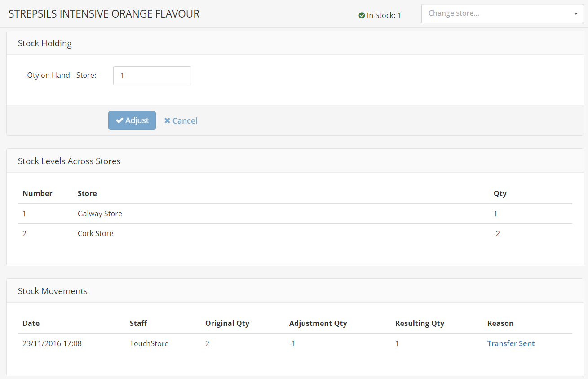Click the original quantity value 2
588x379 pixels.
point(207,343)
